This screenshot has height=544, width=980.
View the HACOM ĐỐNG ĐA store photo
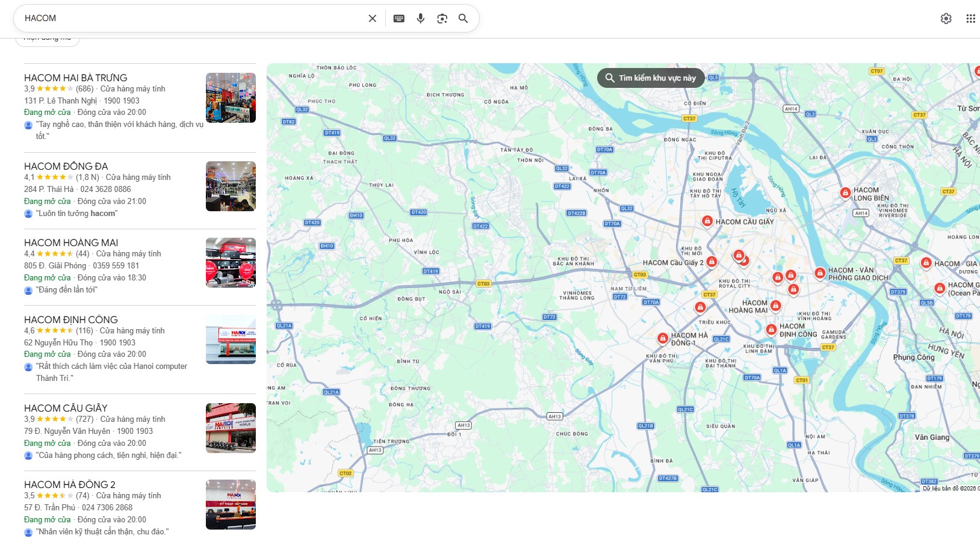click(x=231, y=186)
